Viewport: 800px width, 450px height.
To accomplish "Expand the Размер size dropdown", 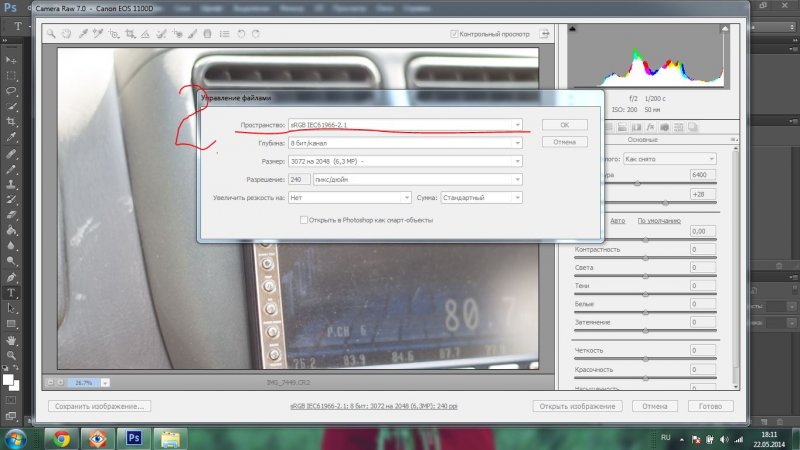I will click(405, 161).
